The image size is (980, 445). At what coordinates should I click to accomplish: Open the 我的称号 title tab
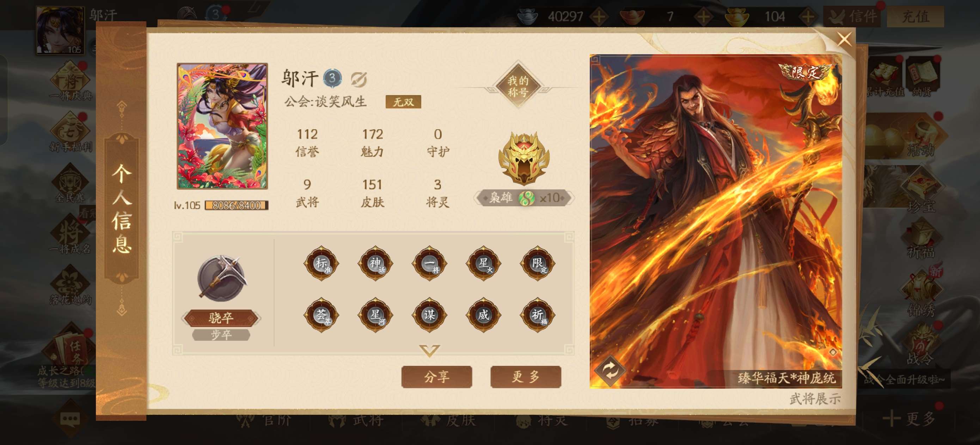tap(518, 86)
